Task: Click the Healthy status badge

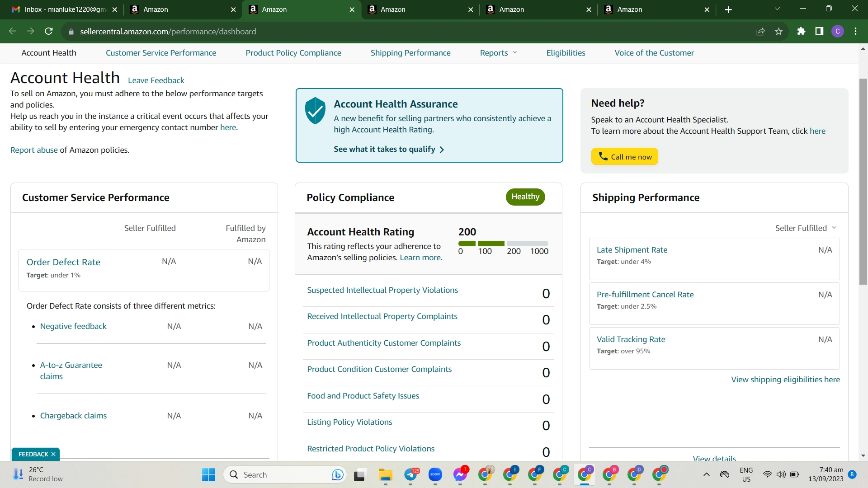Action: pos(525,197)
